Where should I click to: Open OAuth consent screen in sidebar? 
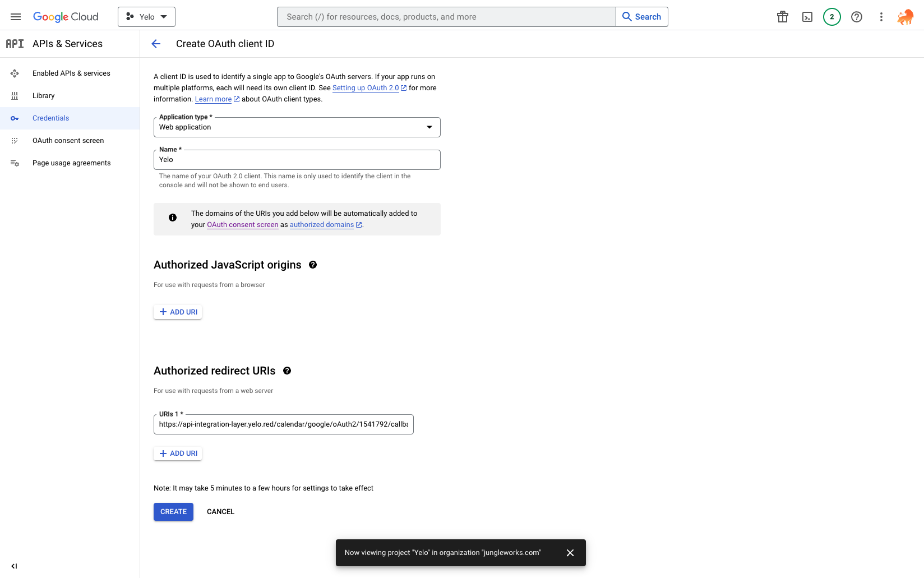coord(70,141)
